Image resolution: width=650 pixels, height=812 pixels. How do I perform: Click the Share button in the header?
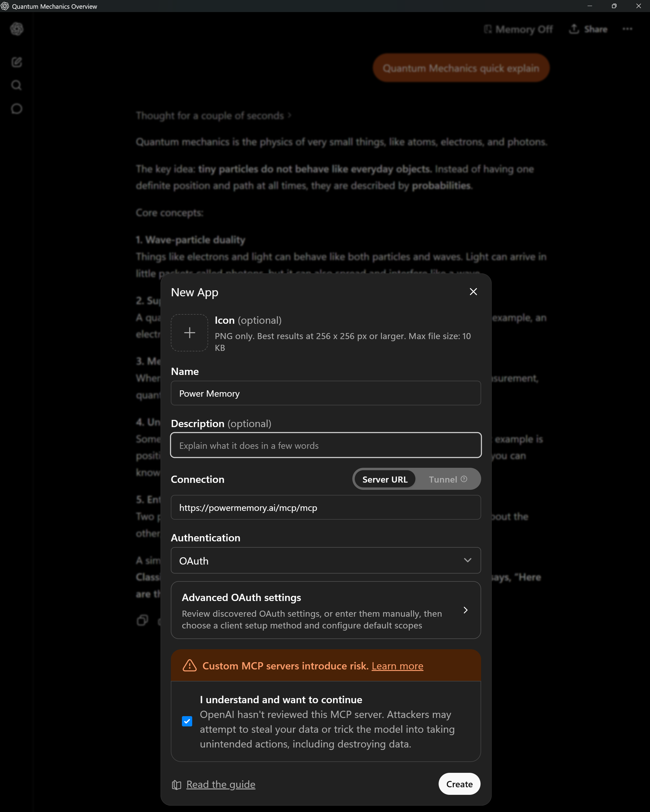click(x=588, y=29)
